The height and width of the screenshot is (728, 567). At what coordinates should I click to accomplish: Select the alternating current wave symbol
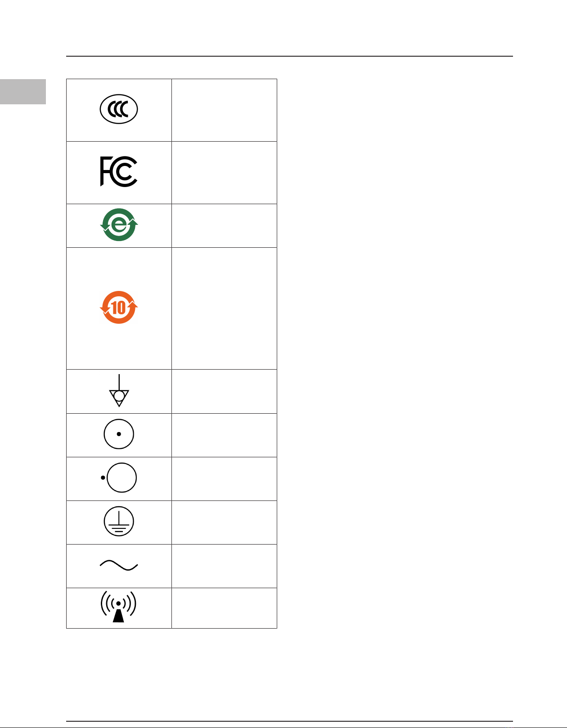(119, 565)
